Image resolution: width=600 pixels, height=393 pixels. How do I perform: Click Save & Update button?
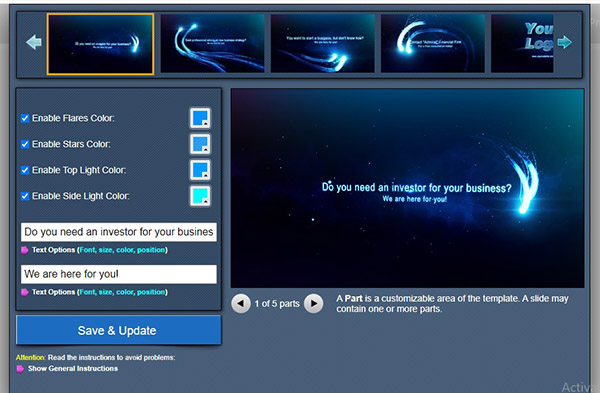click(118, 330)
